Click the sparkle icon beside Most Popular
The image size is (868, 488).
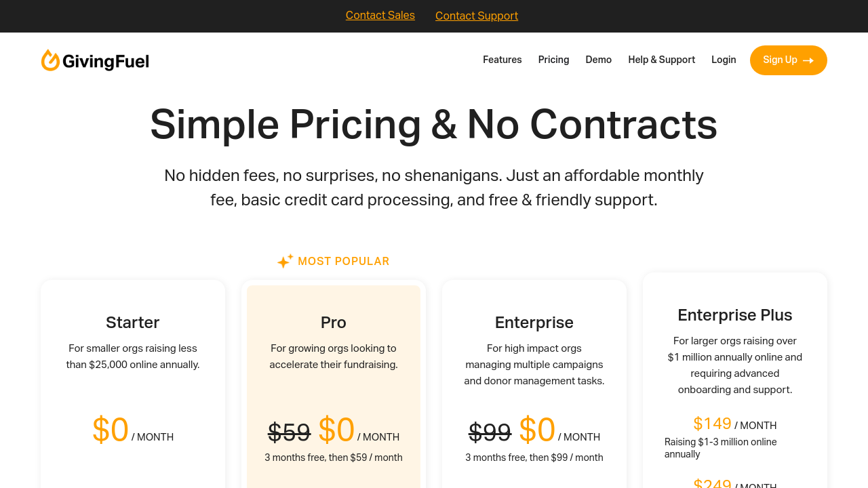coord(285,261)
